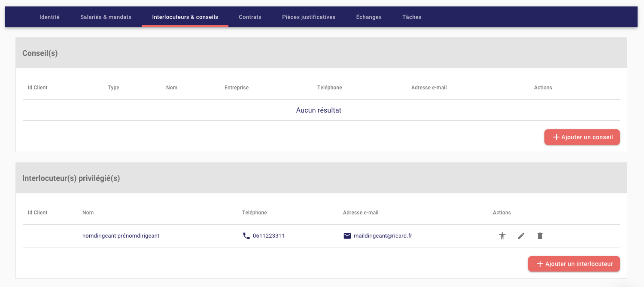The height and width of the screenshot is (287, 644).
Task: Switch to the Échanges tab
Action: [x=369, y=17]
